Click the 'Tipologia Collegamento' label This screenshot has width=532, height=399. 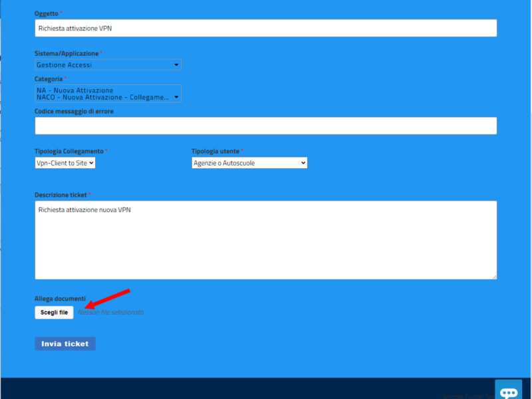69,151
